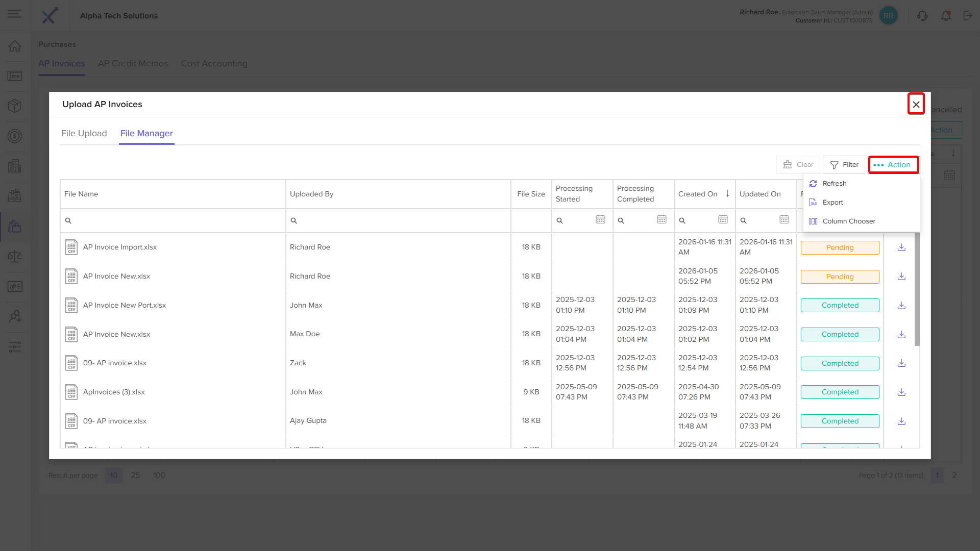Screen dimensions: 980x551
Task: Switch to the File Upload tab
Action: 84,133
